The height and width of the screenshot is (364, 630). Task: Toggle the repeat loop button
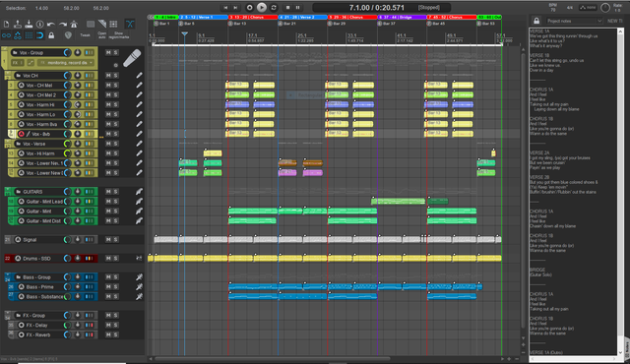tap(274, 7)
